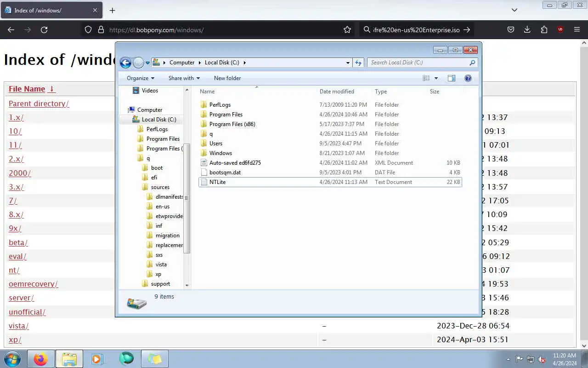Open the 'server/' directory link
The image size is (588, 368).
point(21,298)
